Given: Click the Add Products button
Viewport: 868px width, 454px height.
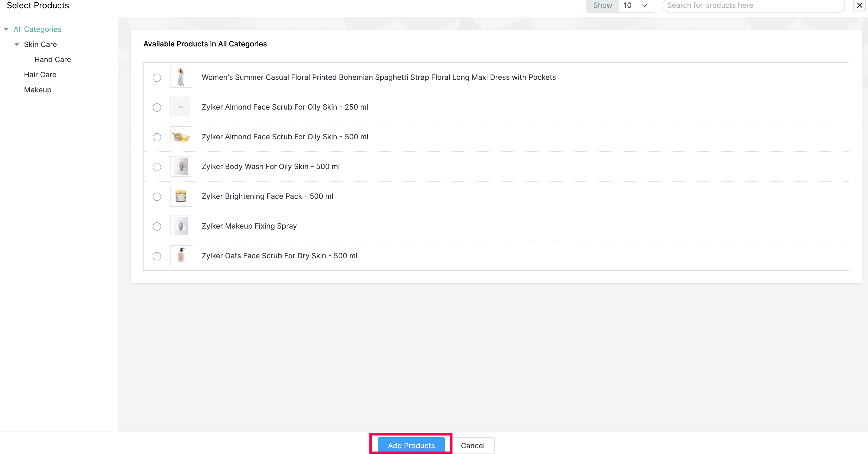Looking at the screenshot, I should click(411, 445).
